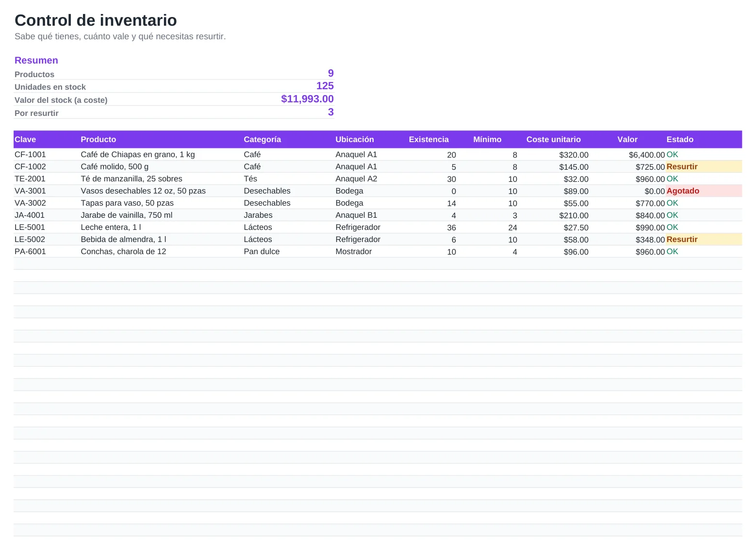
Task: Select the 'Control de inventario' title
Action: pos(96,20)
